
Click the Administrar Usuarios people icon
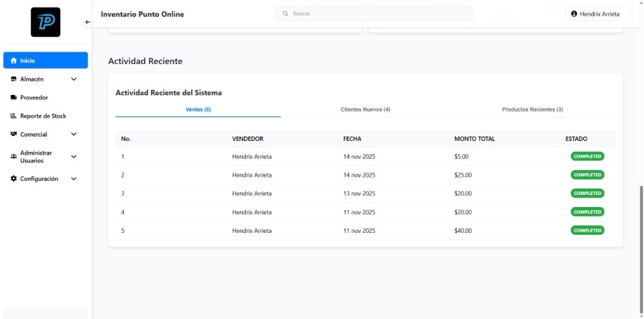point(13,157)
